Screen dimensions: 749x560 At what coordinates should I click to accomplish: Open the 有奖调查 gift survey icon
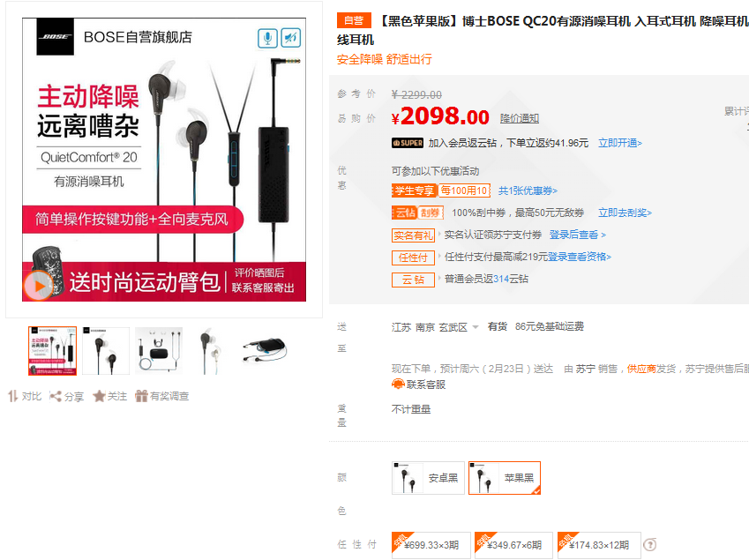click(141, 396)
